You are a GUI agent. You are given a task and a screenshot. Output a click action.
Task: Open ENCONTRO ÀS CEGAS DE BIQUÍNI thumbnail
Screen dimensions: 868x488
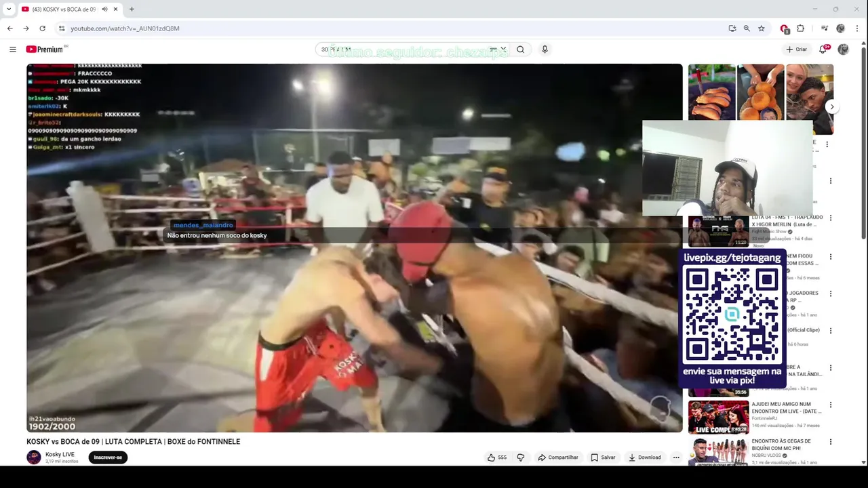[718, 452]
